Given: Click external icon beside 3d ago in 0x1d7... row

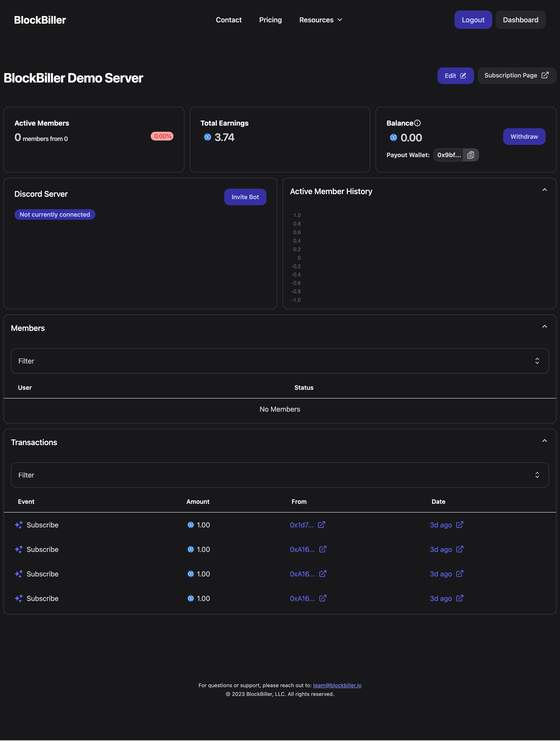Looking at the screenshot, I should tap(460, 525).
